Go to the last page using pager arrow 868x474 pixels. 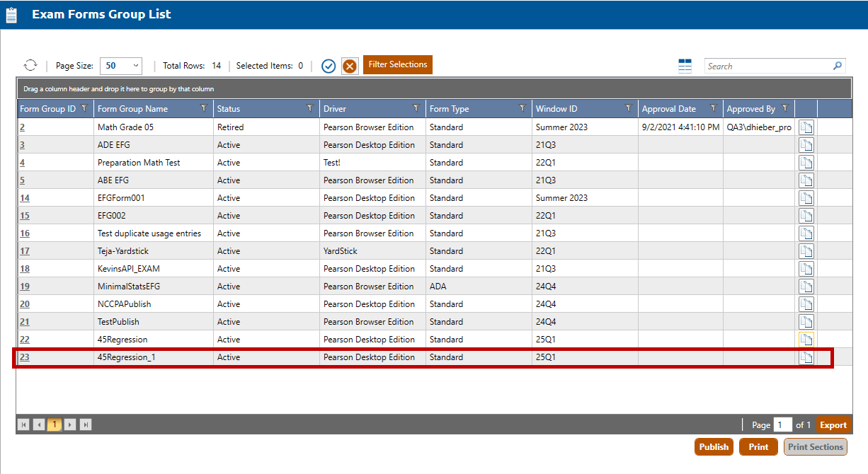click(86, 425)
